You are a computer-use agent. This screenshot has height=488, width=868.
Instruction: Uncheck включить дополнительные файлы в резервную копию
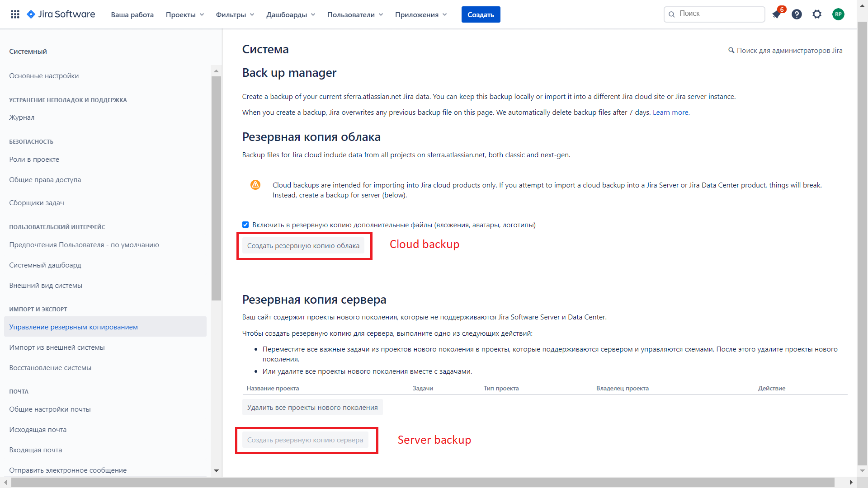(x=245, y=225)
